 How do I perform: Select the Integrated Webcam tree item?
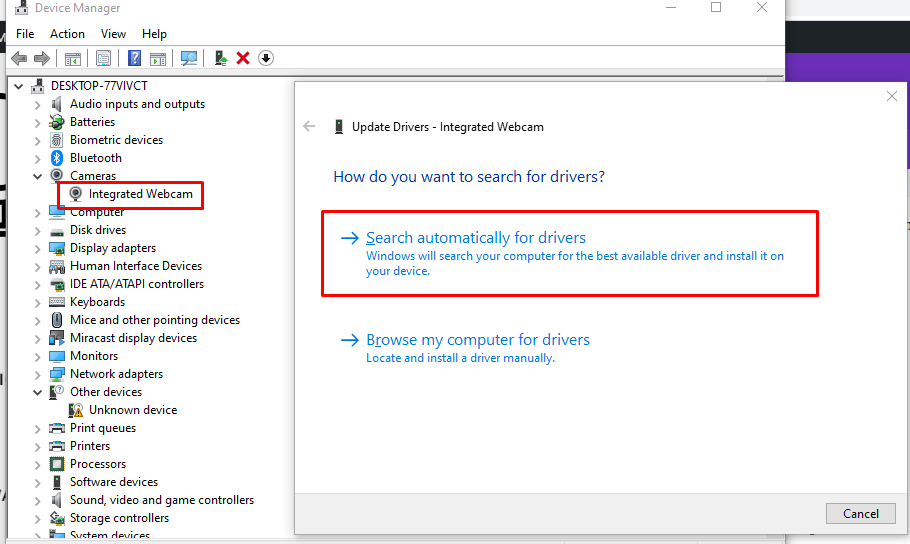(140, 194)
